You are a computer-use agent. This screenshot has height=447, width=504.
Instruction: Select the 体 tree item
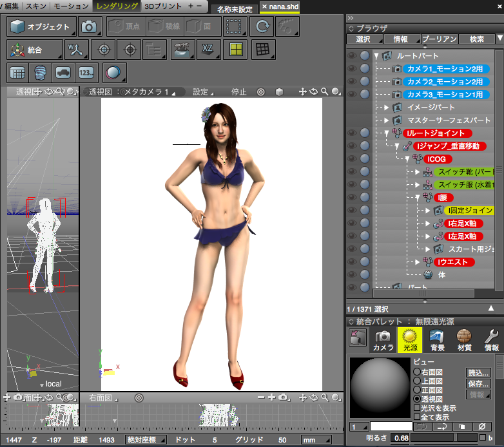click(x=442, y=275)
